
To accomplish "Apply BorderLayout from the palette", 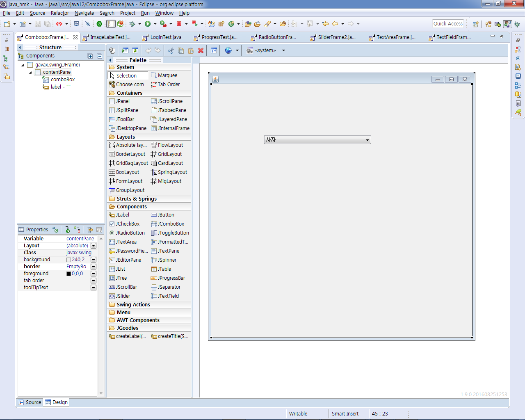I will [127, 154].
